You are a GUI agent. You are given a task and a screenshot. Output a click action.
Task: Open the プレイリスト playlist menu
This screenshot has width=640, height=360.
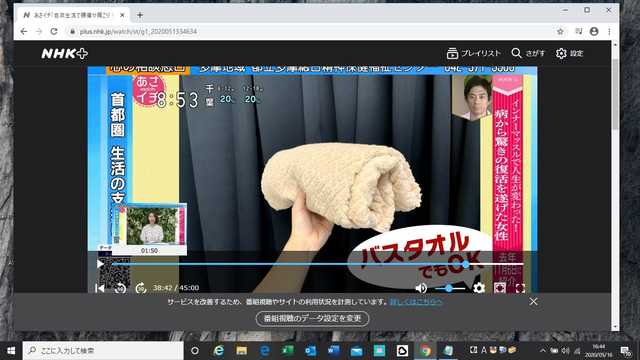click(473, 53)
